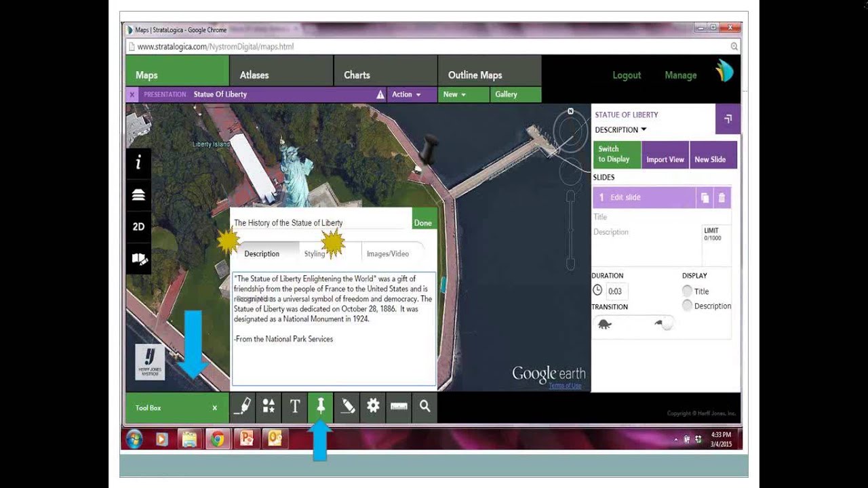
Task: Select the Title display radio button
Action: 687,291
